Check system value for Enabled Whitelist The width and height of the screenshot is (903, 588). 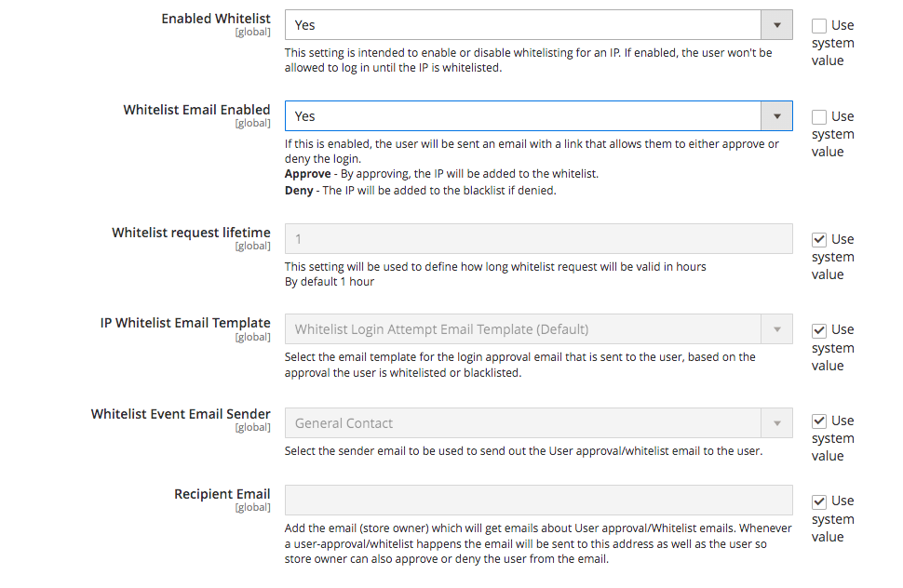coord(819,26)
